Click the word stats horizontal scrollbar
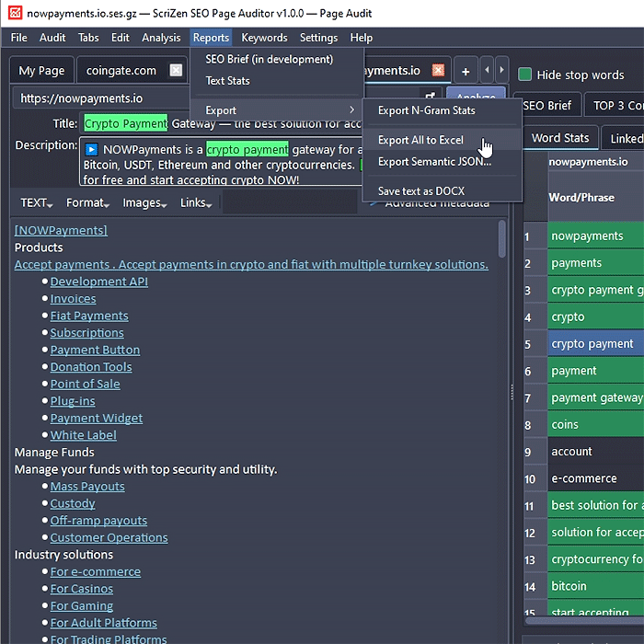The image size is (644, 644). pyautogui.click(x=585, y=620)
